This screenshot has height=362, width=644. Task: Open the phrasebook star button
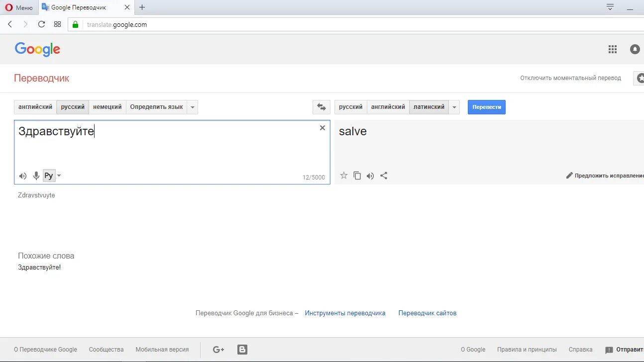(x=639, y=78)
